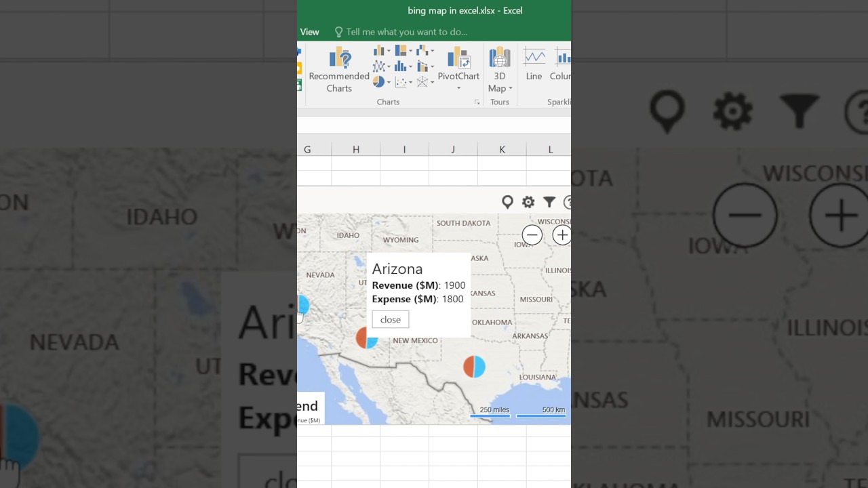The image size is (868, 488).
Task: Open the 3D Map dropdown arrow
Action: pyautogui.click(x=510, y=89)
